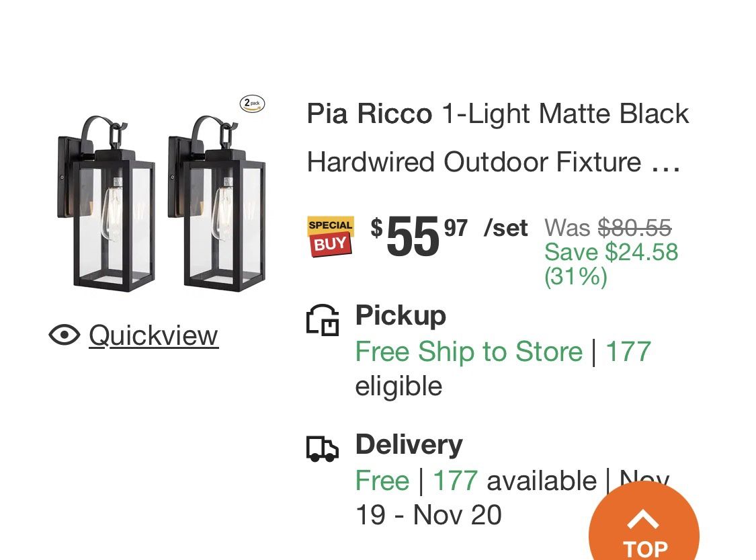Expand the truncated title ellipsis
756x560 pixels.
[666, 163]
